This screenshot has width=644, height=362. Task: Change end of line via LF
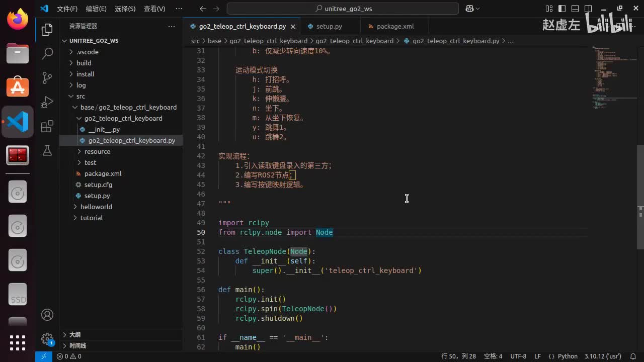(x=537, y=356)
